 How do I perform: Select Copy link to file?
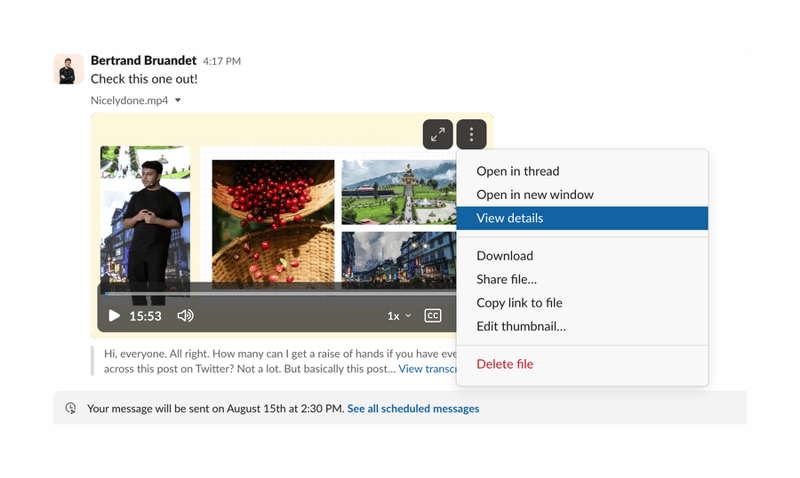tap(519, 303)
